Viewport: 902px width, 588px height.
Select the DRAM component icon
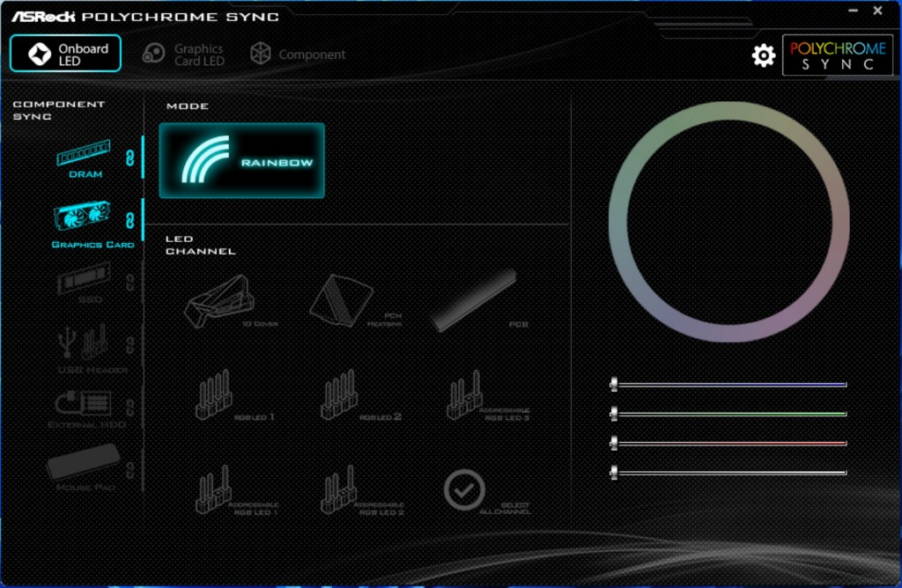point(84,154)
